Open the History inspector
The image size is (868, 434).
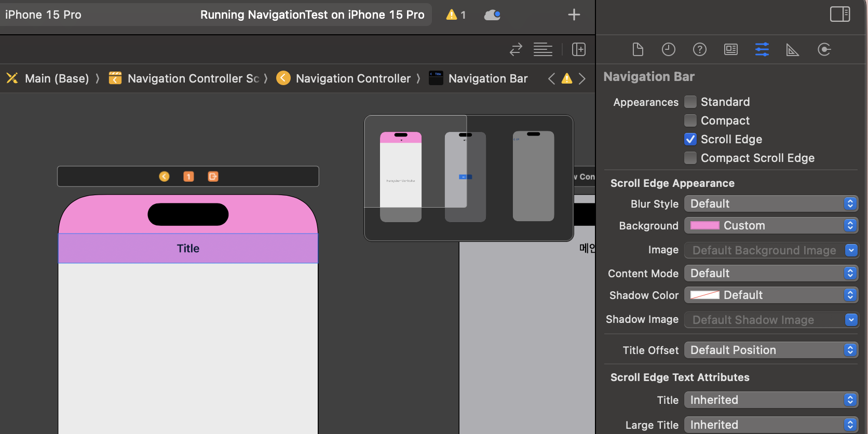[669, 49]
